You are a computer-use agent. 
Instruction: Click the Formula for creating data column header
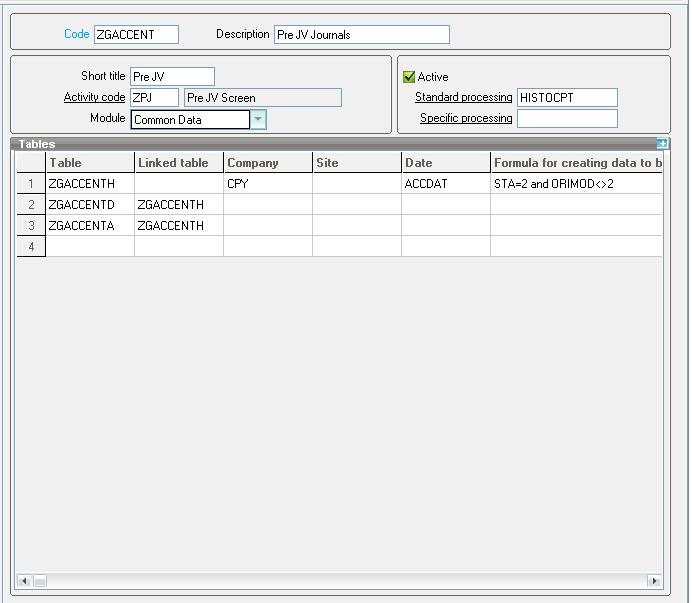tap(577, 162)
